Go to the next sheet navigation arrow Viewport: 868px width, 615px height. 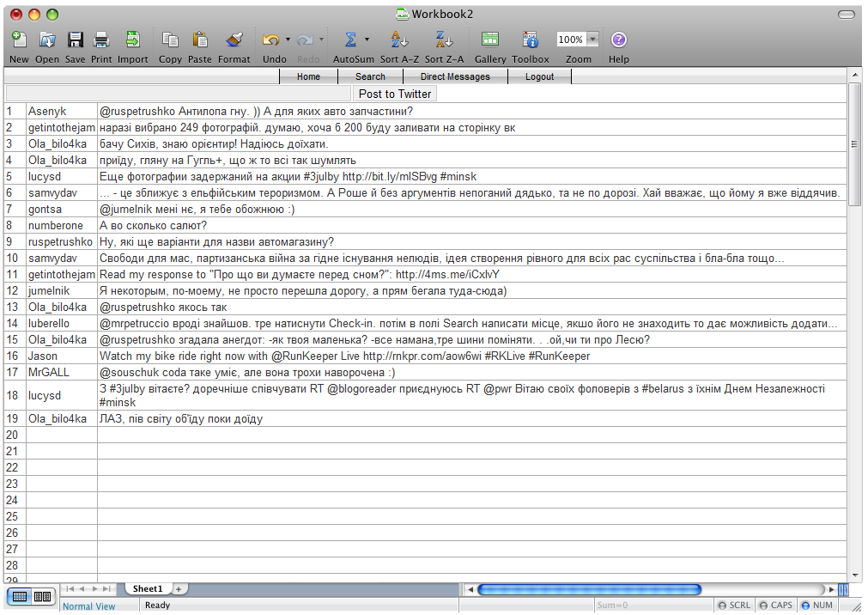pyautogui.click(x=94, y=589)
